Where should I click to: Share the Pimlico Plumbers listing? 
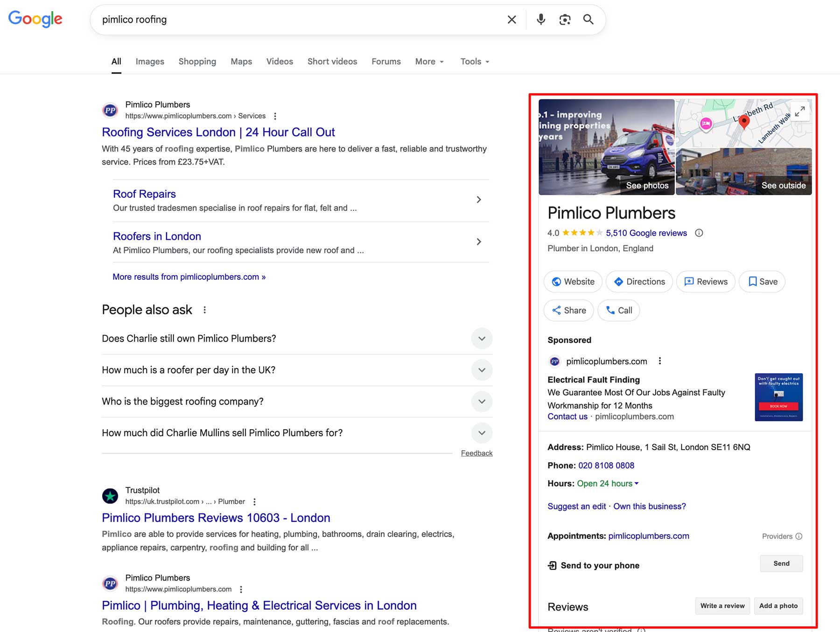568,310
